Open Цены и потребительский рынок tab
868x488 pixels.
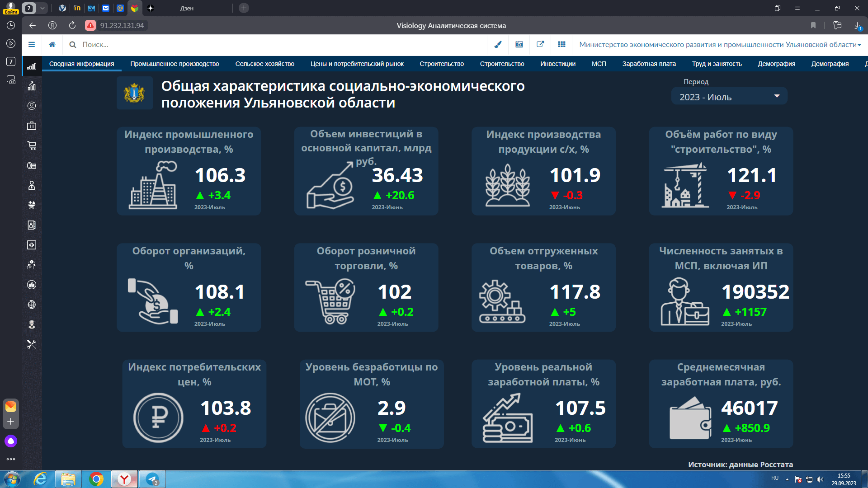click(357, 64)
